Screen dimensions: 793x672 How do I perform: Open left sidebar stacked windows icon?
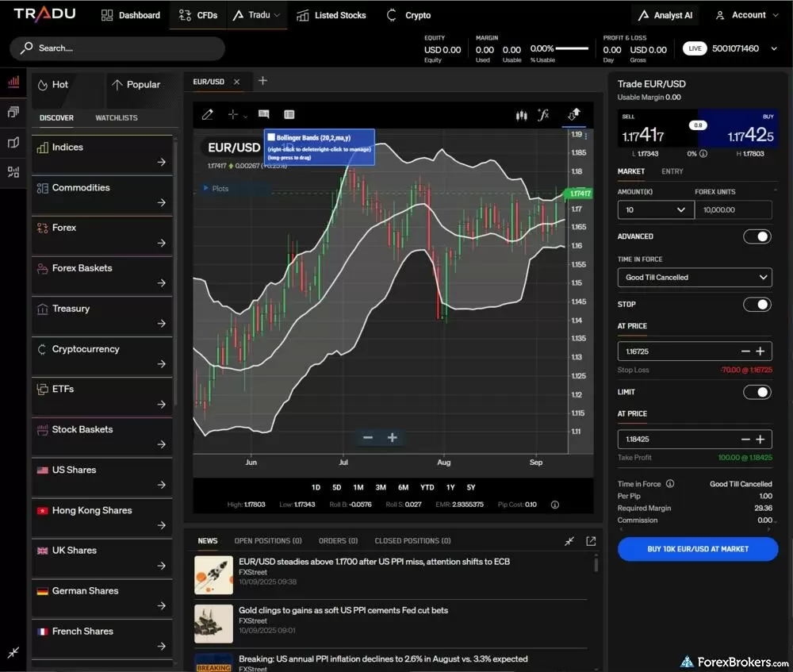coord(13,112)
